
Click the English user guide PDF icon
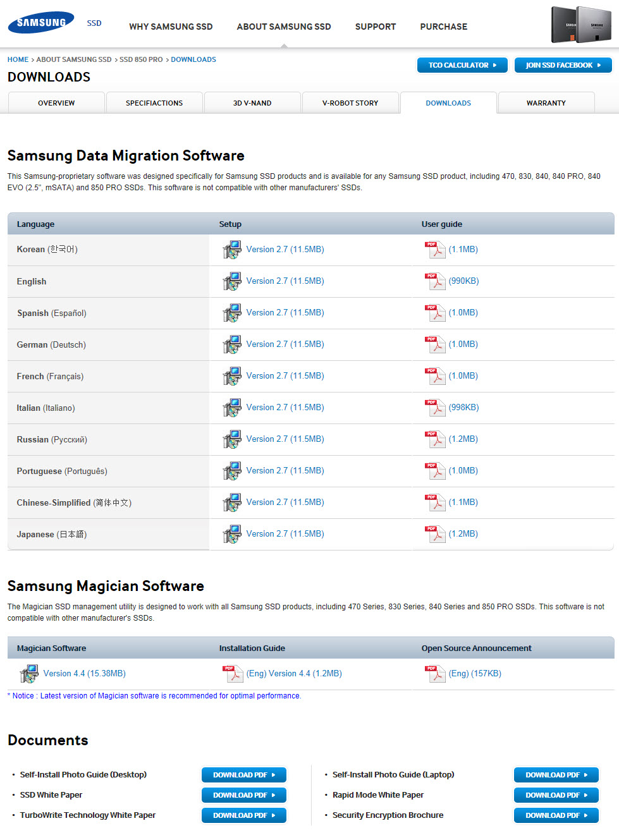[x=435, y=281]
